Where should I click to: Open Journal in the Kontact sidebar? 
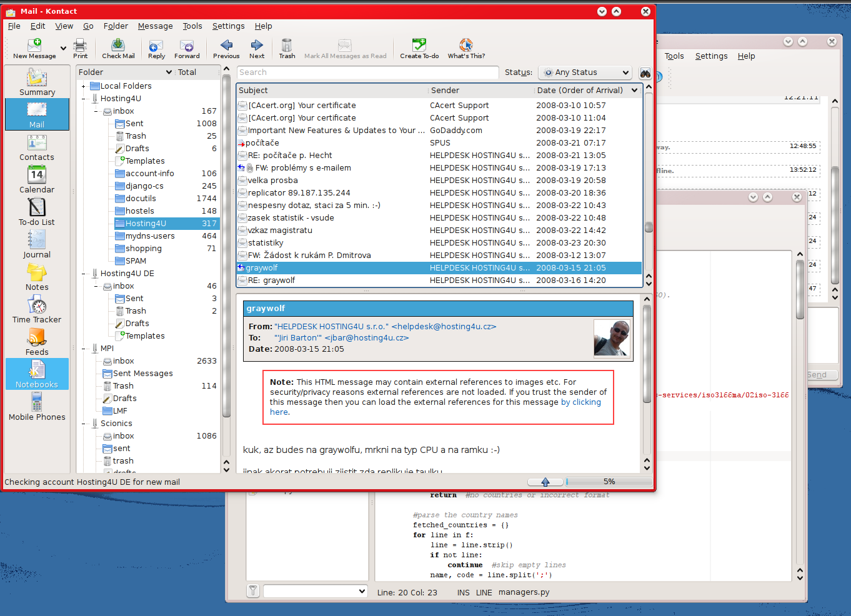click(37, 246)
